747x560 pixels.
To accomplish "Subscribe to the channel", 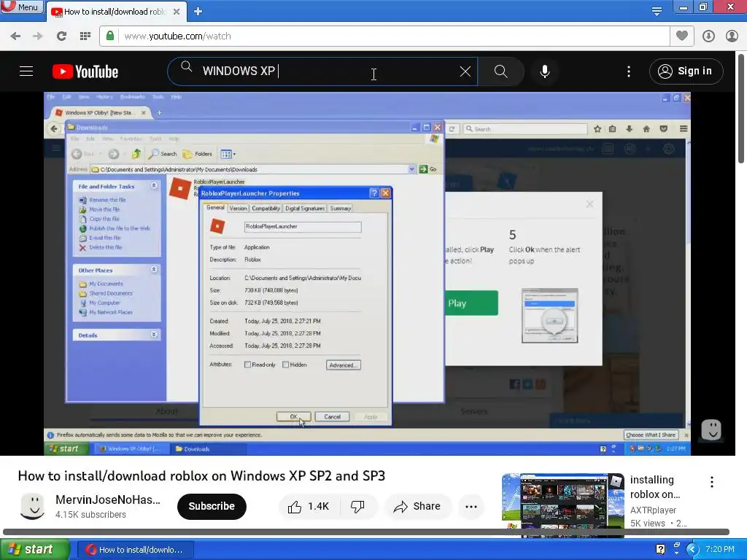I will (x=212, y=506).
